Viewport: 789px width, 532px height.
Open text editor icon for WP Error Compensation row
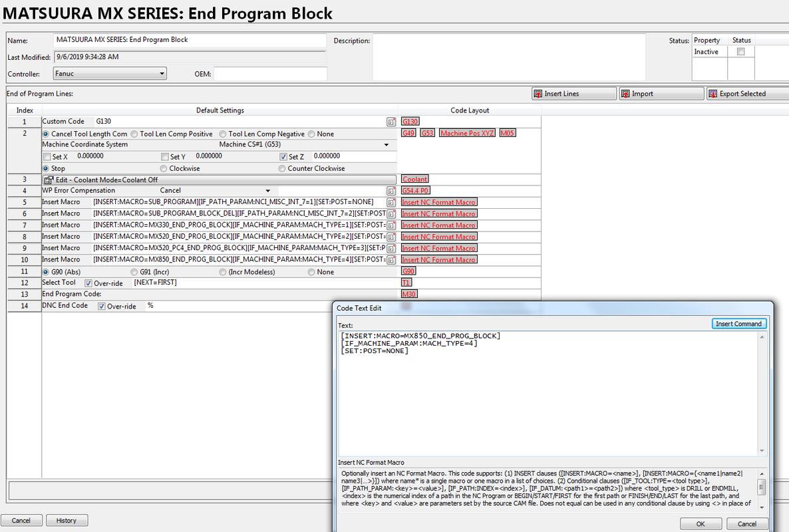(391, 191)
